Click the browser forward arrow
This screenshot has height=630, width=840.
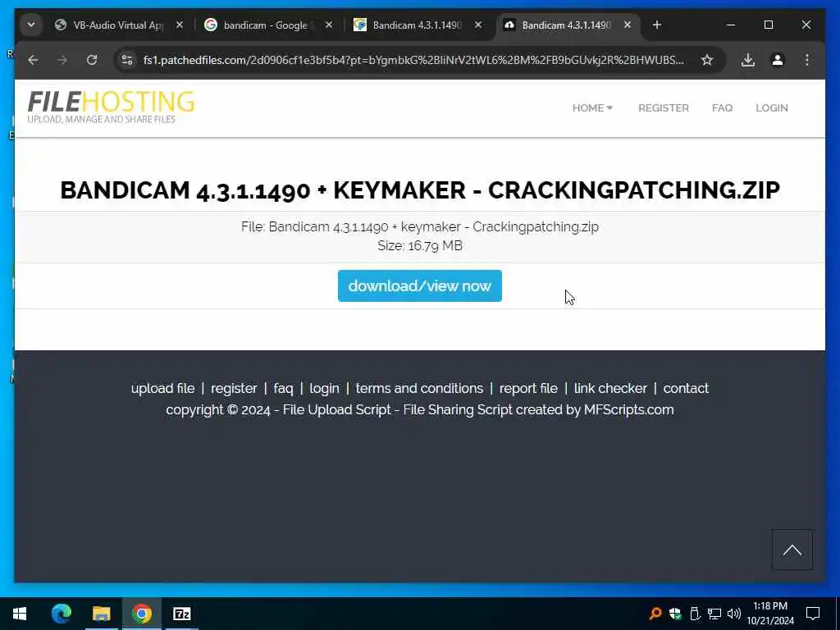pyautogui.click(x=62, y=60)
